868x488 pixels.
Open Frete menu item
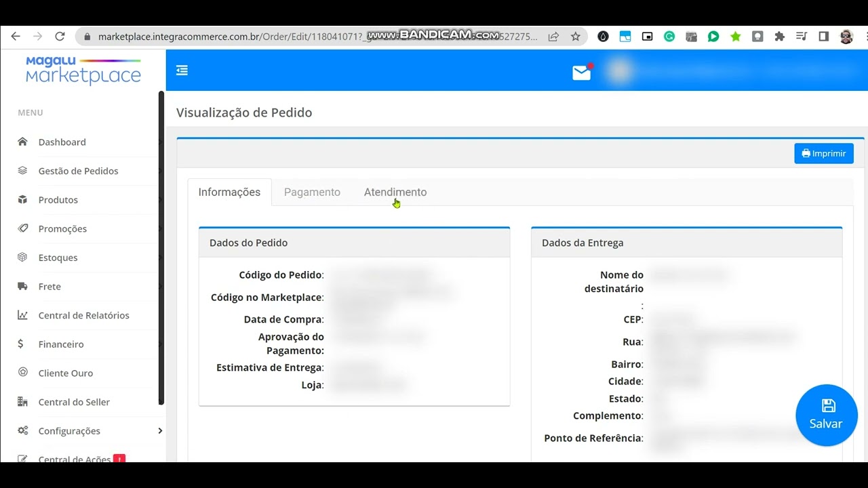coord(50,287)
